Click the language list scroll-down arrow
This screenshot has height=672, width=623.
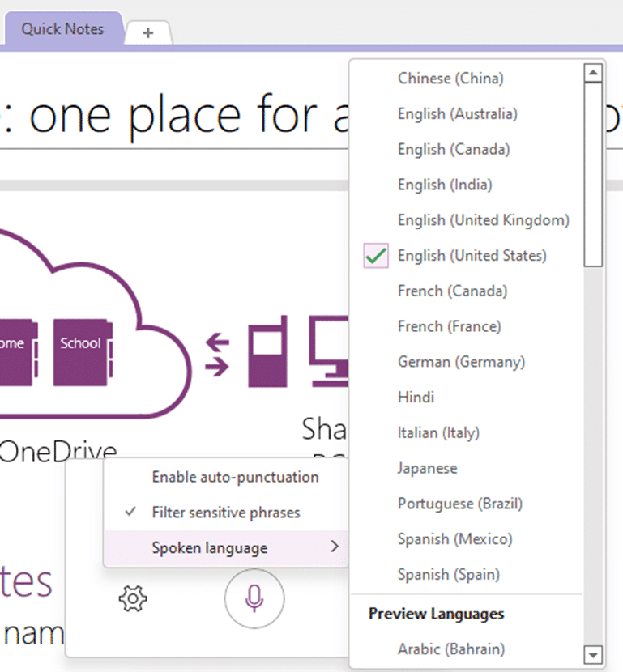593,654
